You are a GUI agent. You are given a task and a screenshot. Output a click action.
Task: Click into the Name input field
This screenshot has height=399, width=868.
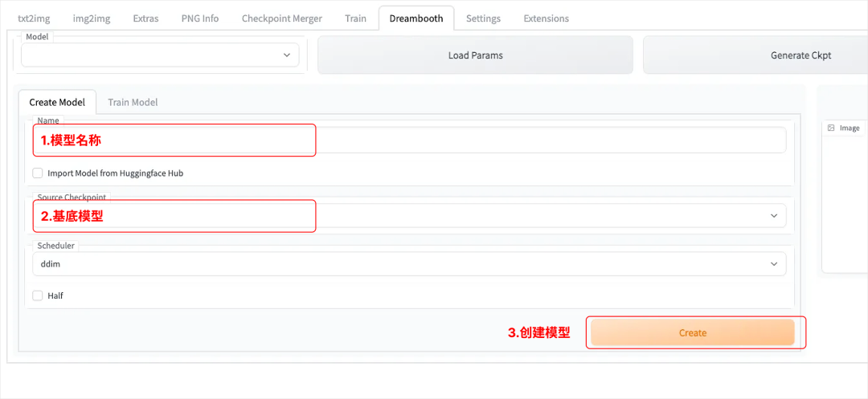(409, 140)
